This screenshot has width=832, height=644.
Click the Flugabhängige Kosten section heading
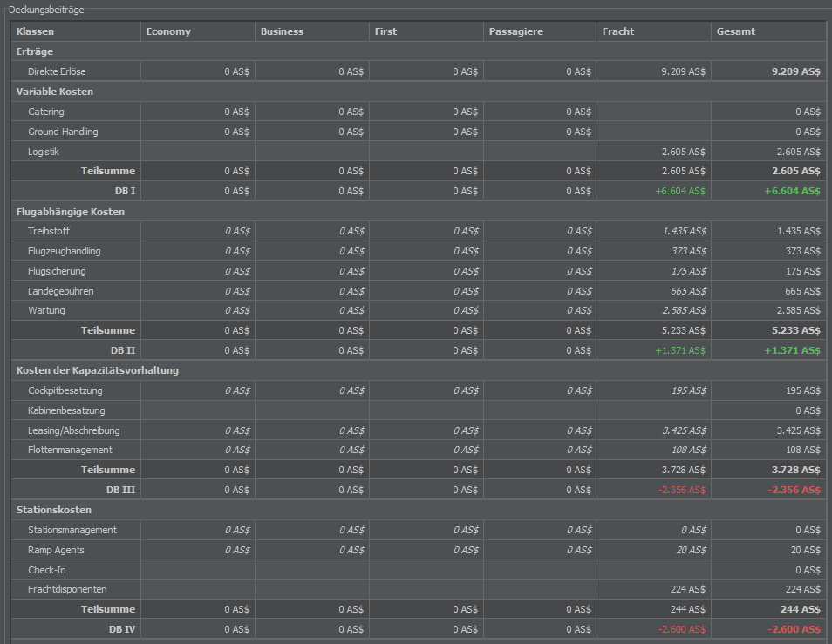pos(71,212)
